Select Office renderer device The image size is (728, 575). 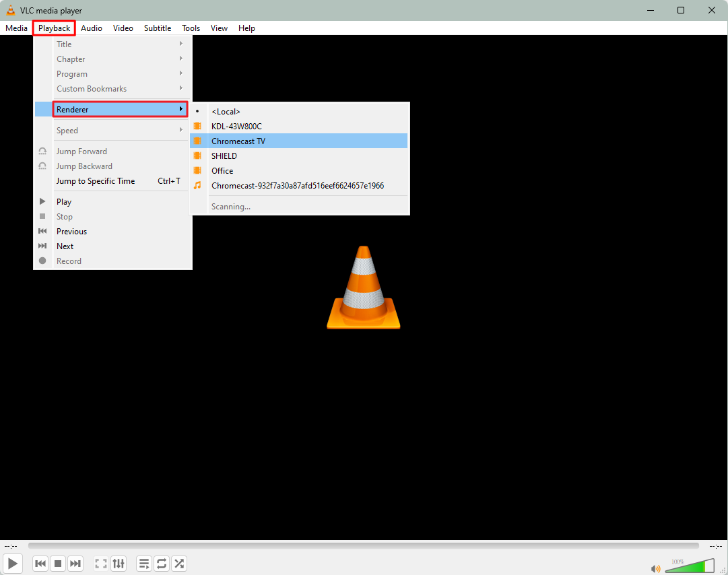tap(298, 171)
